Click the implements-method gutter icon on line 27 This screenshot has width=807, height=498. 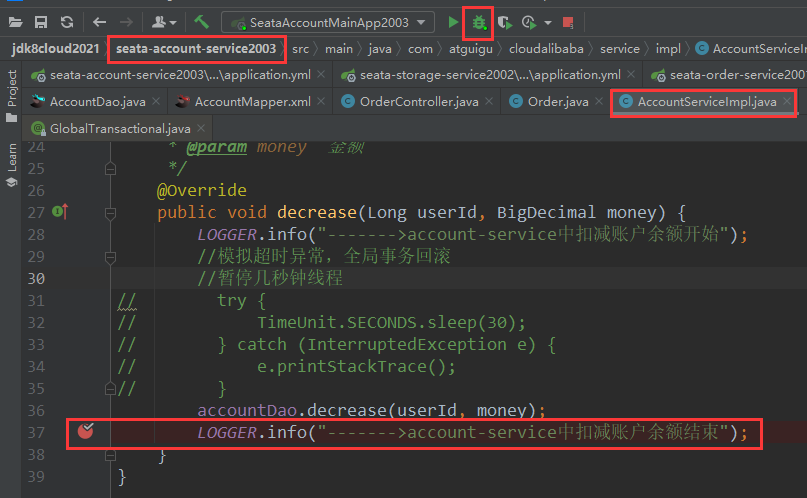(x=60, y=211)
